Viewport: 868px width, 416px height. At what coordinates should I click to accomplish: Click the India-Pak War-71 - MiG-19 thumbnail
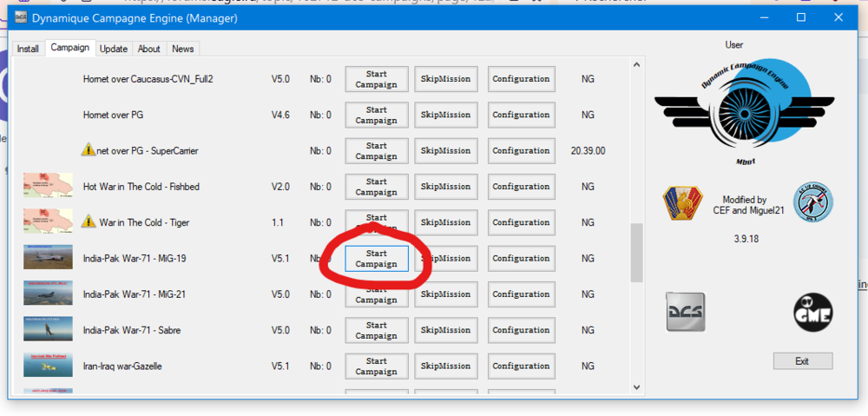48,257
